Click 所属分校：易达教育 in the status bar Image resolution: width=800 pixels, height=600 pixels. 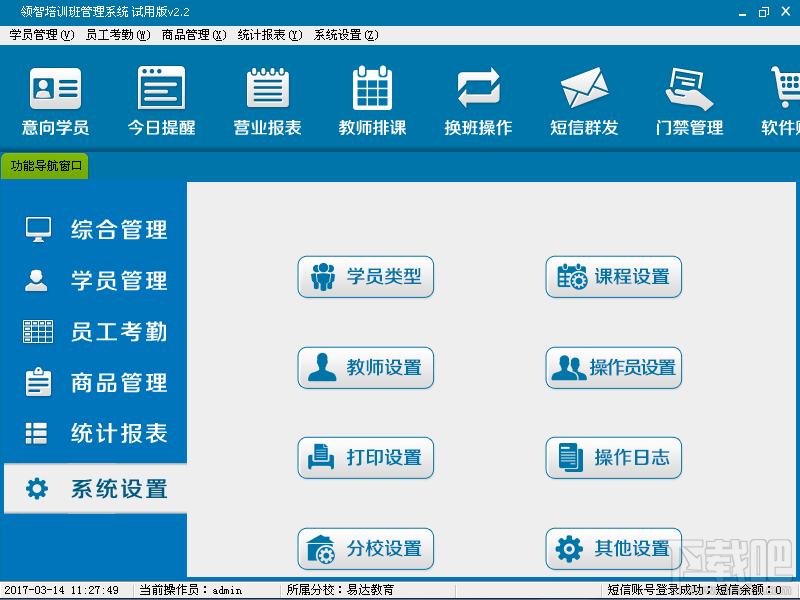(x=340, y=590)
